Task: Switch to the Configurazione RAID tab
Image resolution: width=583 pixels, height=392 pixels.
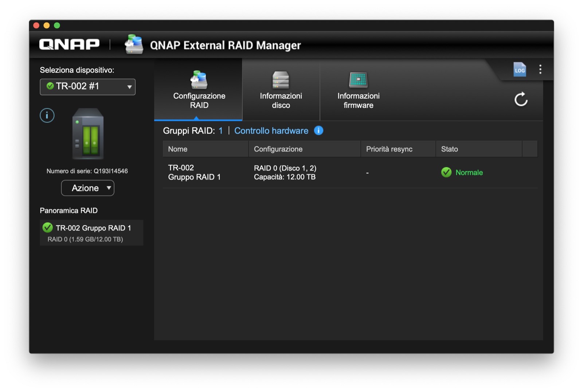Action: pyautogui.click(x=199, y=90)
